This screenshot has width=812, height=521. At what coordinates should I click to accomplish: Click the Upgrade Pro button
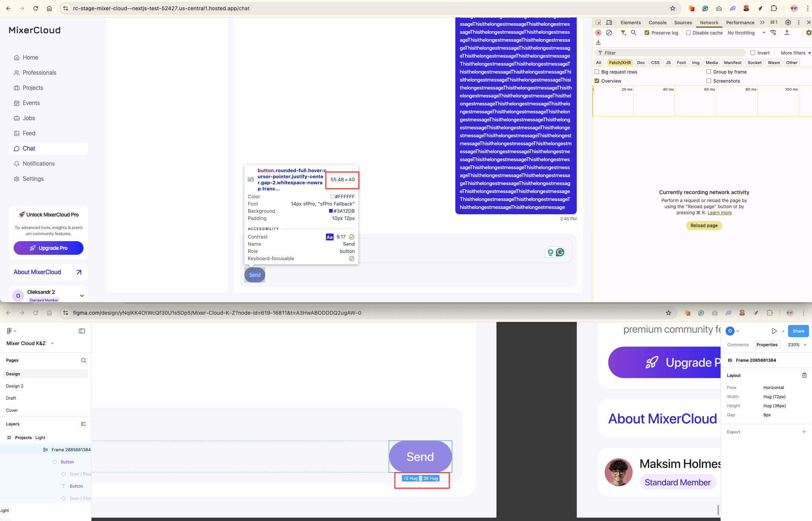tap(49, 248)
